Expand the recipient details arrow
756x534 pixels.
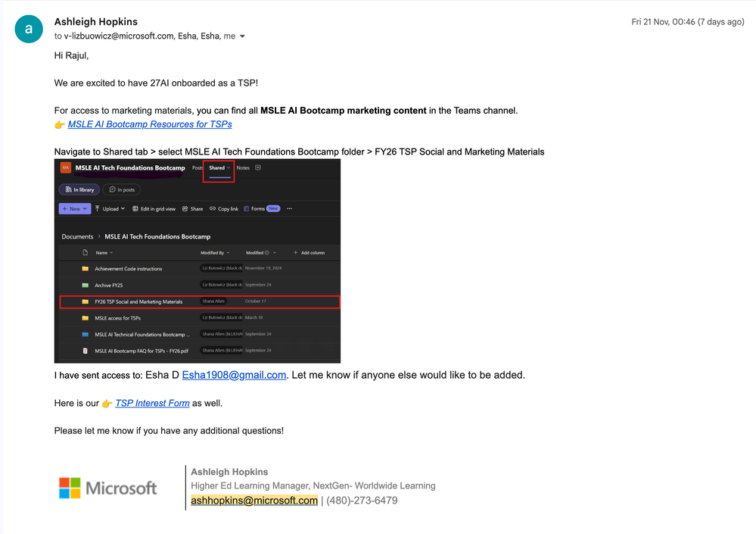pos(242,36)
